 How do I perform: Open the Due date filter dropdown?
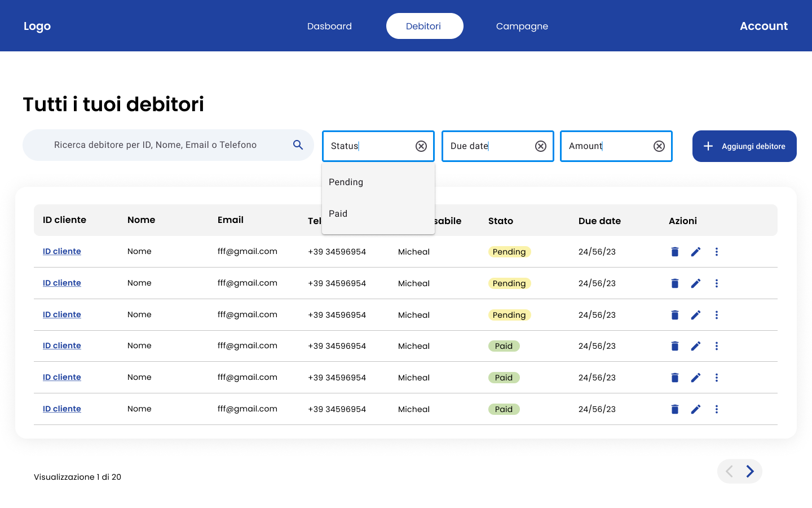pyautogui.click(x=498, y=146)
